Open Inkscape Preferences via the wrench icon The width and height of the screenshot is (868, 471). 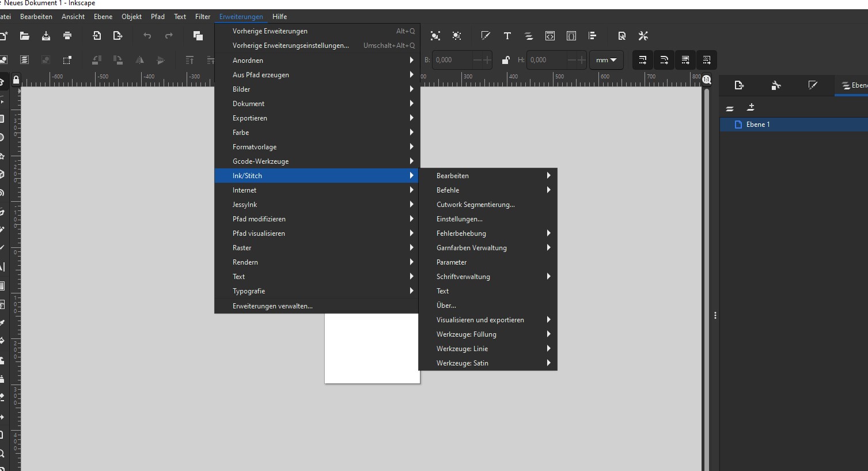643,36
